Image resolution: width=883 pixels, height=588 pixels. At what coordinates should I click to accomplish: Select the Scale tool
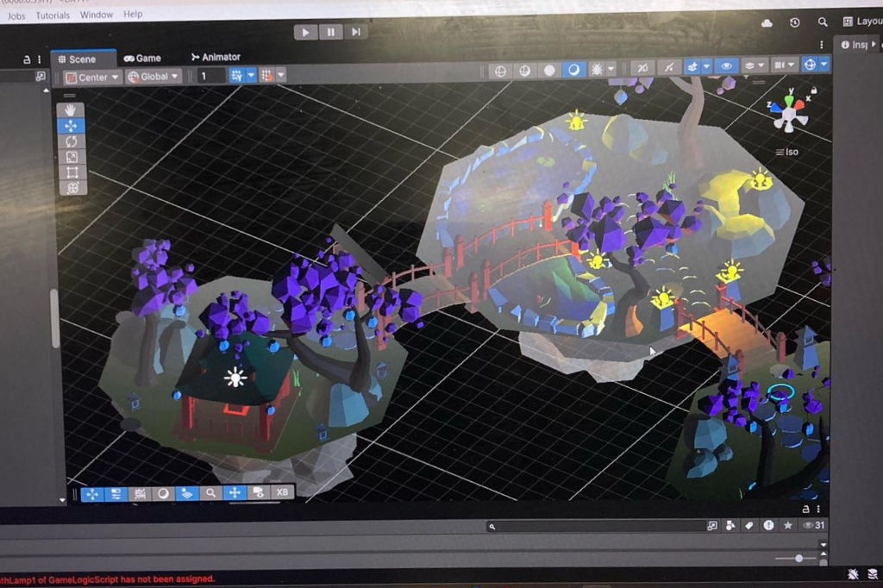[72, 157]
